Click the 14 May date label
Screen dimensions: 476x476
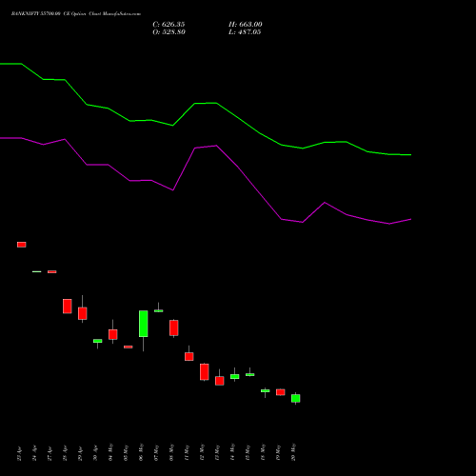(x=232, y=452)
